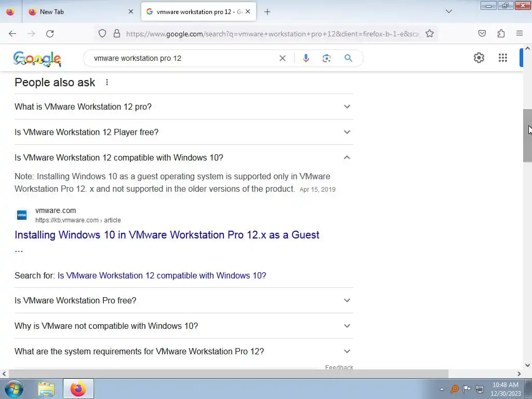The height and width of the screenshot is (399, 532).
Task: Click the scroll up arrow
Action: coord(528,48)
